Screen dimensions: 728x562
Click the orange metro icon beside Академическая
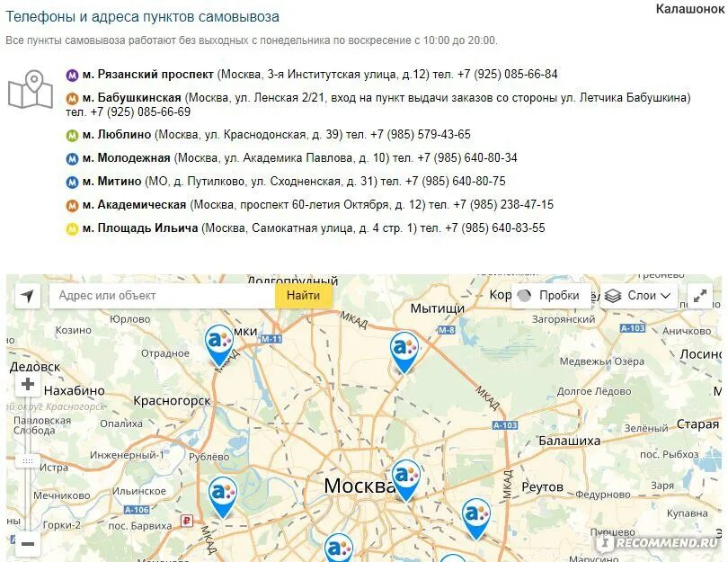pos(72,205)
